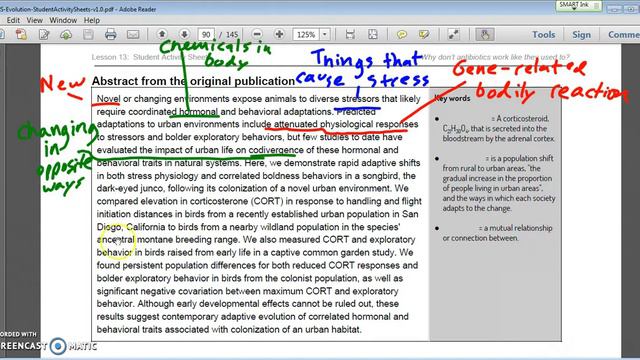
Task: Go to next page with down arrow
Action: tap(184, 34)
